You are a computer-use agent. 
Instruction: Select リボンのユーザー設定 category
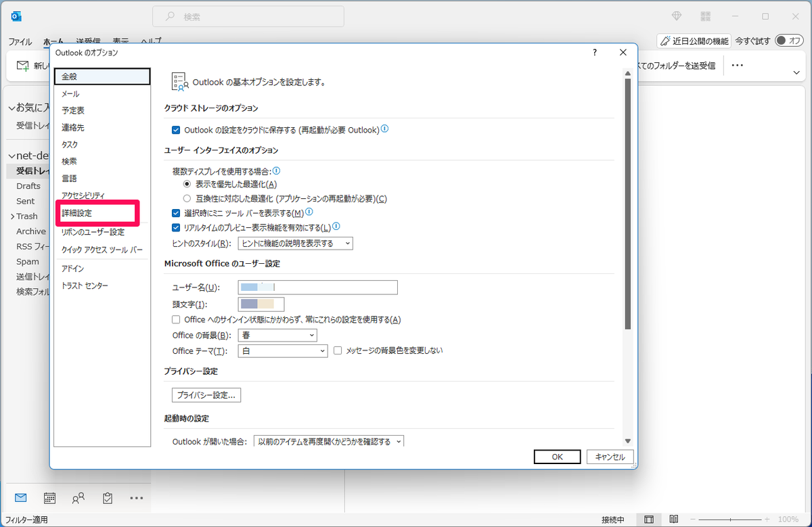coord(102,232)
